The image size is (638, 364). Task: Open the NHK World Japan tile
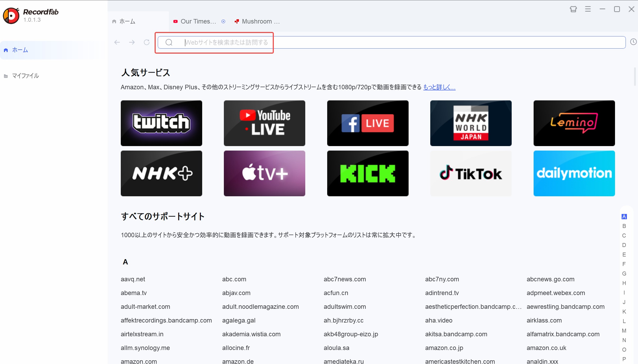click(x=471, y=123)
